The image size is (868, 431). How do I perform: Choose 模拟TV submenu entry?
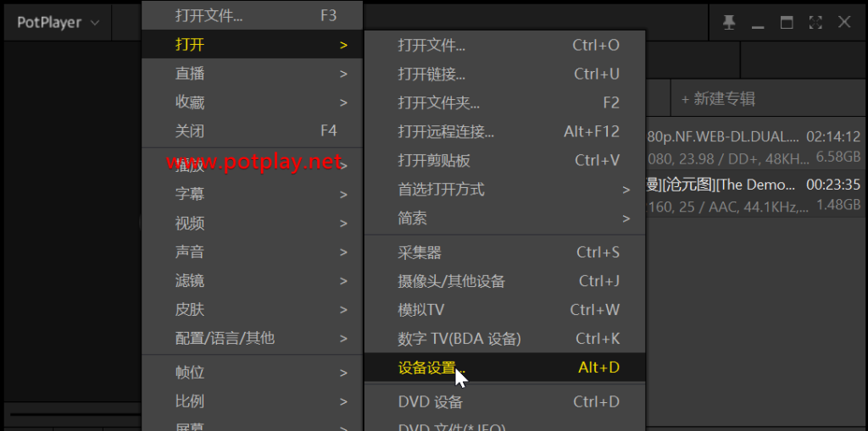point(505,310)
